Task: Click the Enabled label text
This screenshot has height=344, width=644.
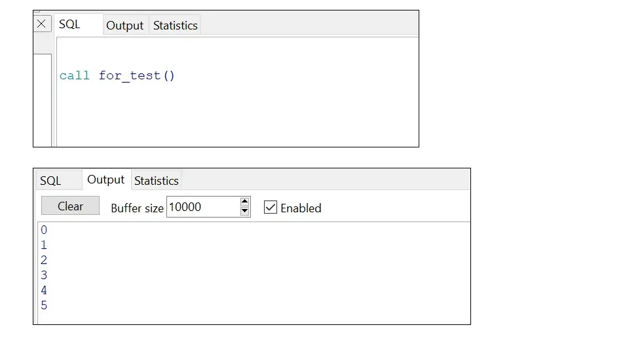Action: point(301,208)
